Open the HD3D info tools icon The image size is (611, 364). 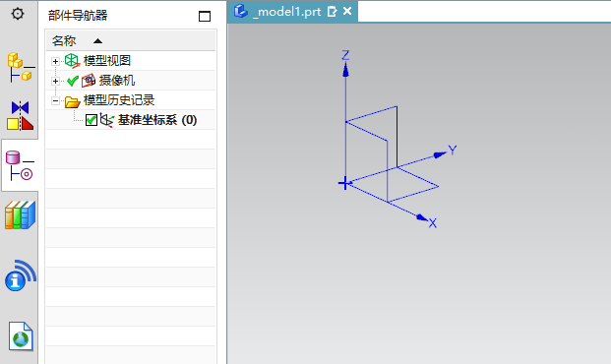pos(21,275)
